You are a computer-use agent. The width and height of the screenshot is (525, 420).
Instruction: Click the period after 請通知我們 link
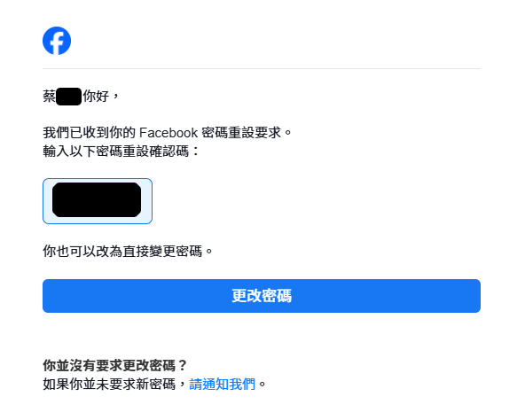[x=262, y=385]
